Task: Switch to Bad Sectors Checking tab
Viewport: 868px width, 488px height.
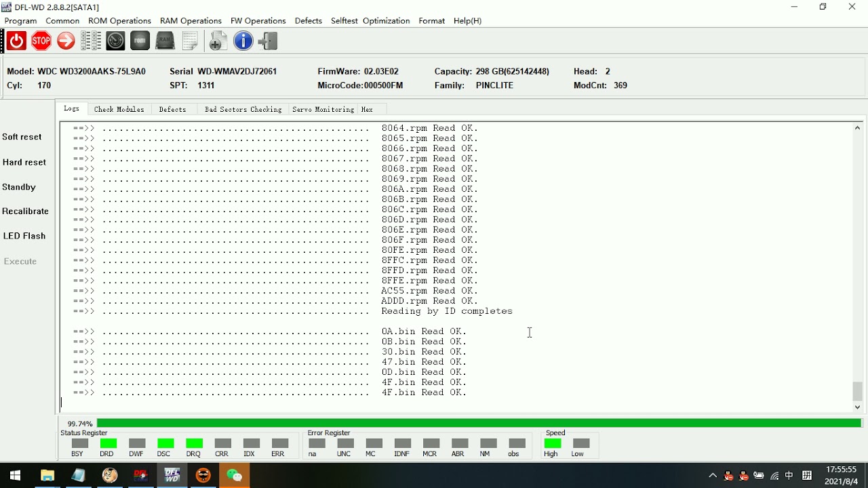Action: (x=243, y=109)
